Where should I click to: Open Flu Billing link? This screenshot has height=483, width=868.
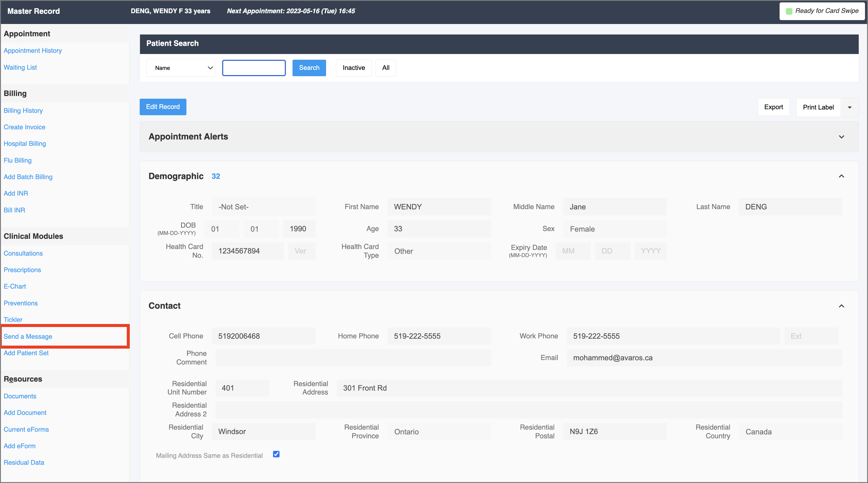[x=17, y=160]
